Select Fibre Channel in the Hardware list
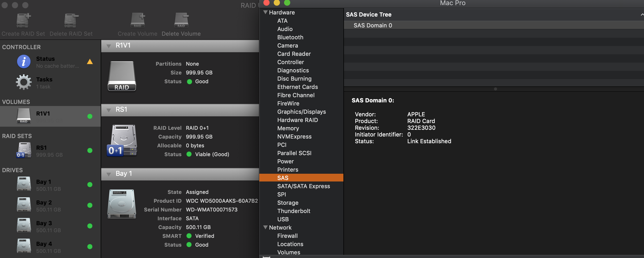The width and height of the screenshot is (644, 258). point(296,95)
